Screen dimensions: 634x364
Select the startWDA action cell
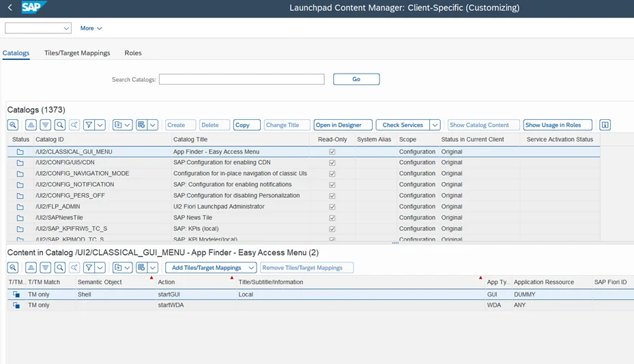pyautogui.click(x=196, y=305)
